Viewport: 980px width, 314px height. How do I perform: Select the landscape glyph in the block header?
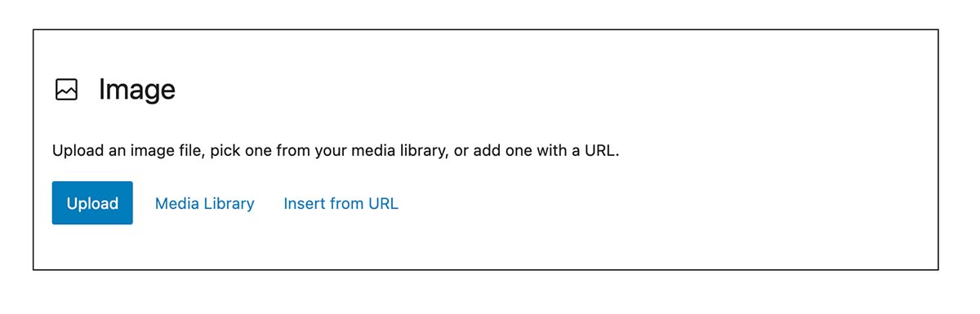pyautogui.click(x=66, y=90)
